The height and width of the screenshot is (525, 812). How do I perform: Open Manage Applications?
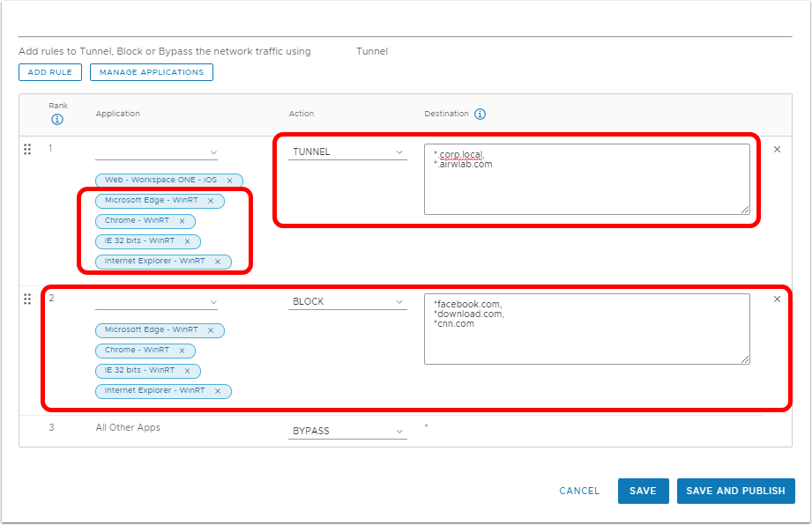(x=152, y=72)
